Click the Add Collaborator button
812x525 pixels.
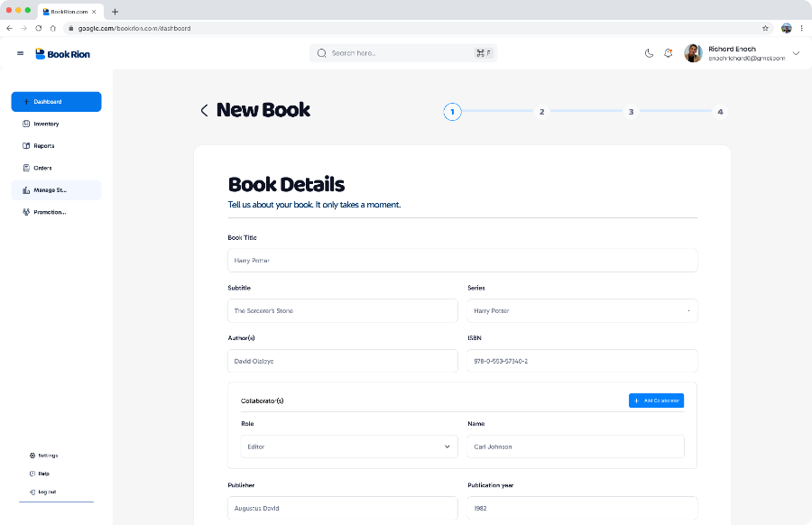(656, 401)
